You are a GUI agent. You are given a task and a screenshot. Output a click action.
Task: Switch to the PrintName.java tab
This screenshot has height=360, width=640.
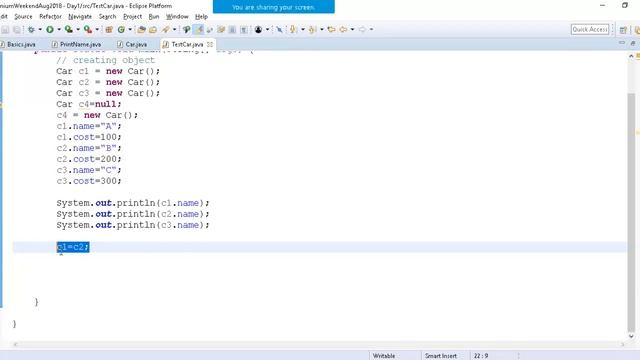coord(77,44)
